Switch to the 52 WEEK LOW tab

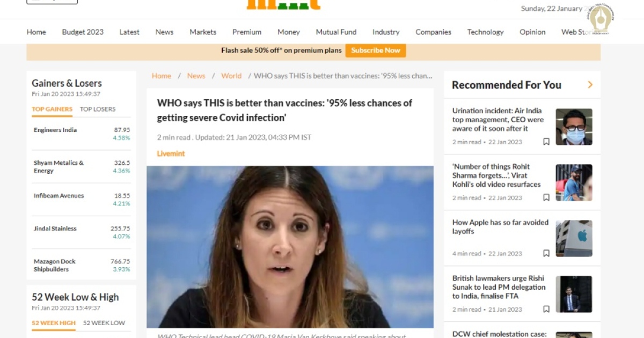104,323
